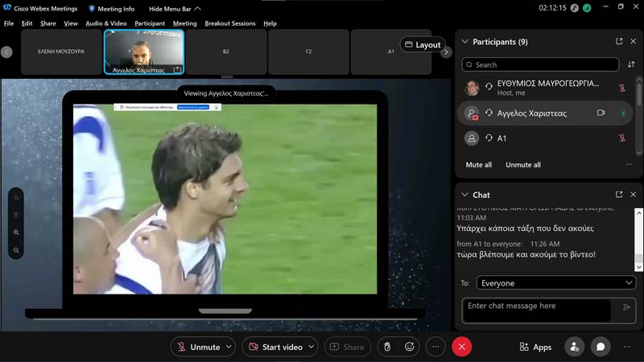The width and height of the screenshot is (644, 362).
Task: Open the reactions emoji picker
Action: [410, 347]
